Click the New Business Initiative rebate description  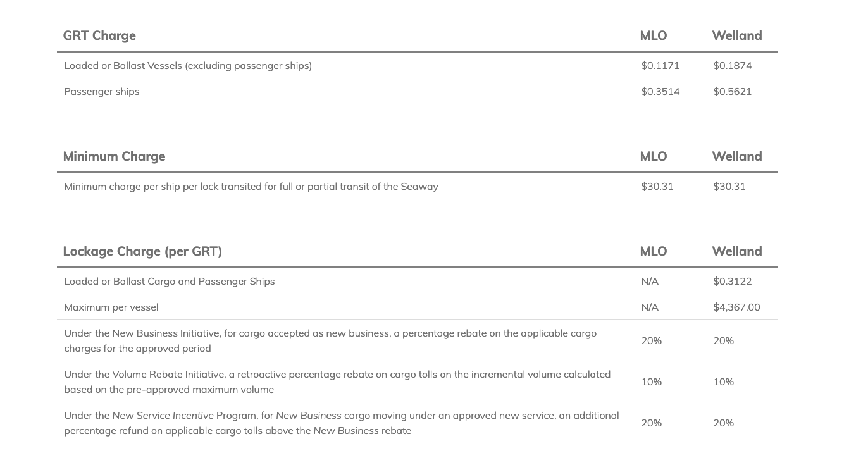pyautogui.click(x=330, y=341)
